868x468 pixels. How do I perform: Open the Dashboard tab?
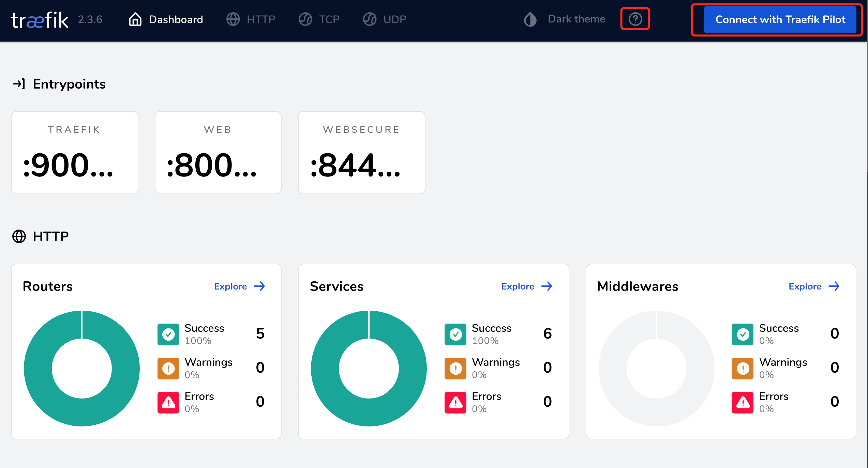[x=166, y=19]
